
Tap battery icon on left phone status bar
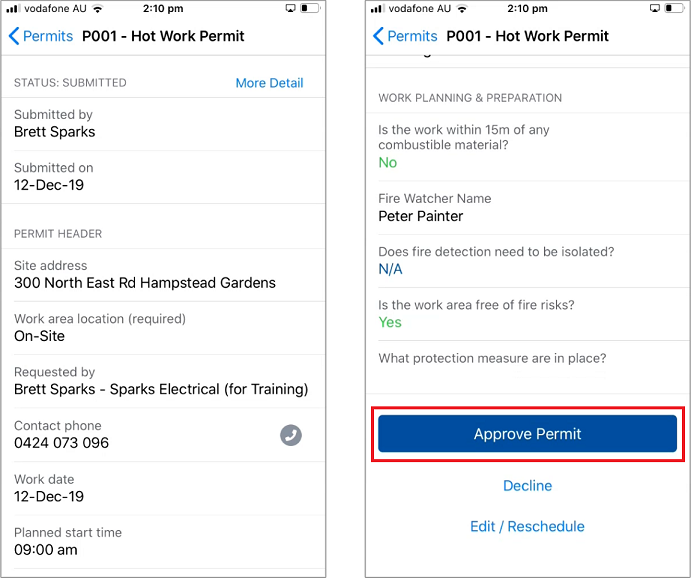coord(310,8)
